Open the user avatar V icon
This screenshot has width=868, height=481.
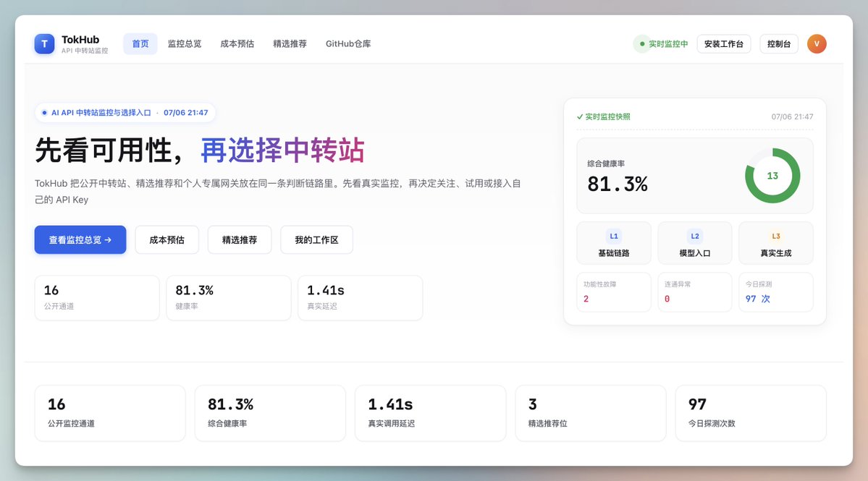[x=817, y=43]
